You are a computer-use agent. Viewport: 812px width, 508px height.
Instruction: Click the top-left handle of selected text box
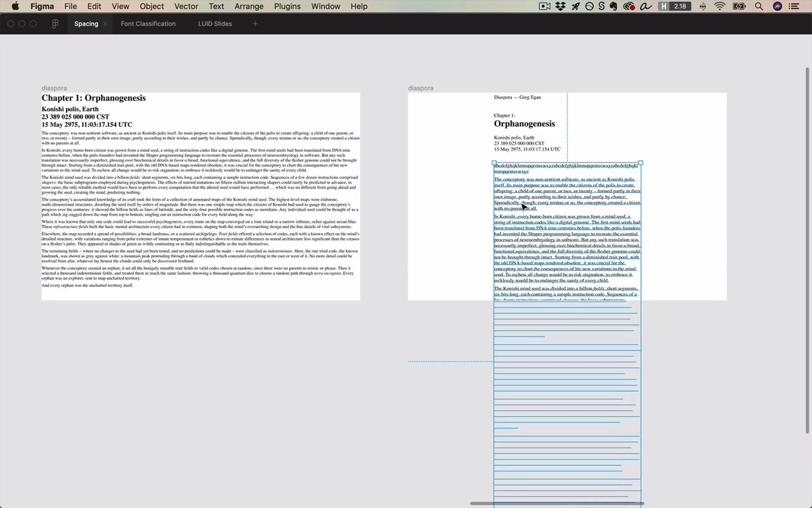(x=494, y=163)
